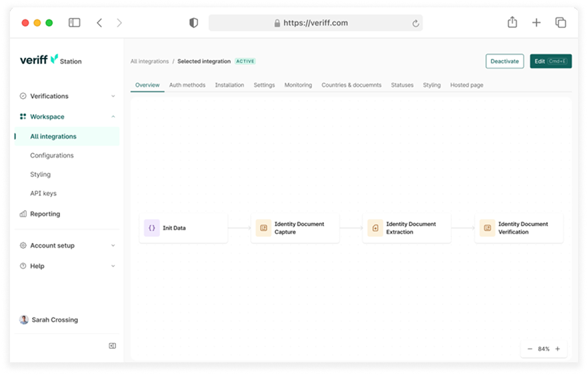This screenshot has height=375, width=588.
Task: Open the Installation tab
Action: [229, 85]
